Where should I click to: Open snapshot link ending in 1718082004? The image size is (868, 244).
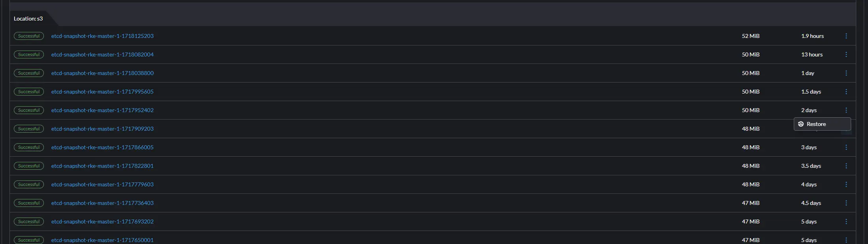102,54
